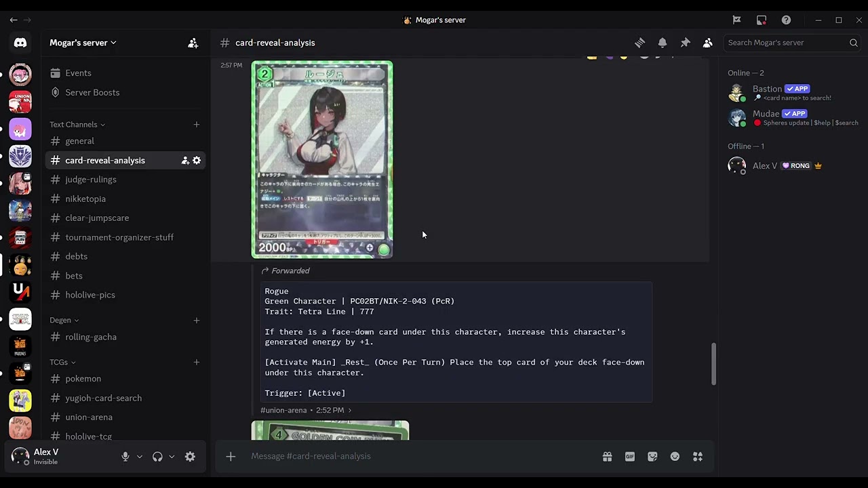Add a channel to Text Channels category
The image size is (868, 488).
pyautogui.click(x=197, y=125)
